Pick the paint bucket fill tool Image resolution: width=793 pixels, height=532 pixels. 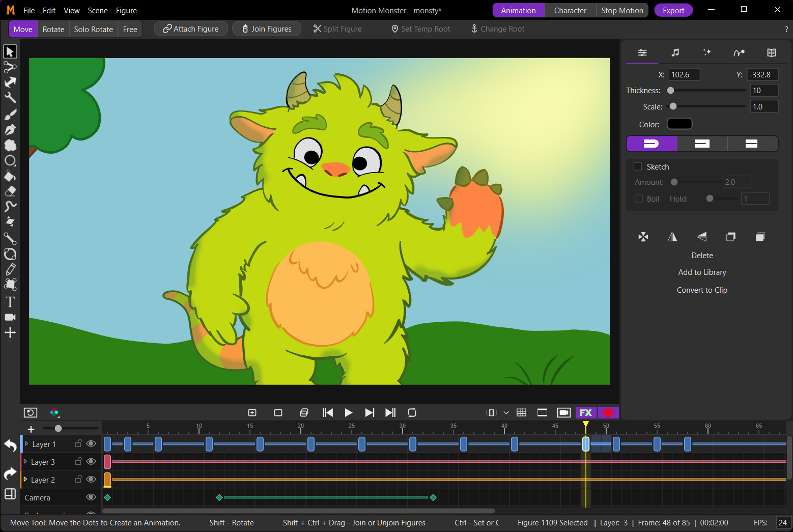pyautogui.click(x=10, y=176)
